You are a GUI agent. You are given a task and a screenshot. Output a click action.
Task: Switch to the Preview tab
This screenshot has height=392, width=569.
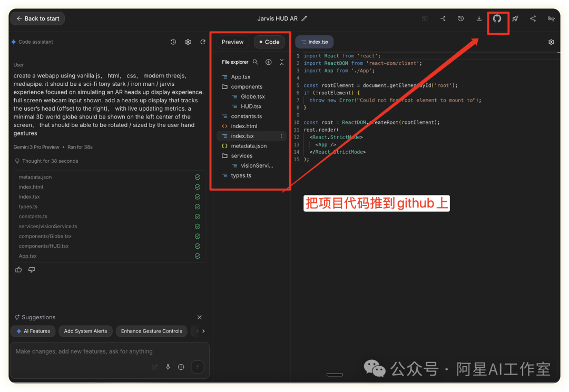(233, 42)
